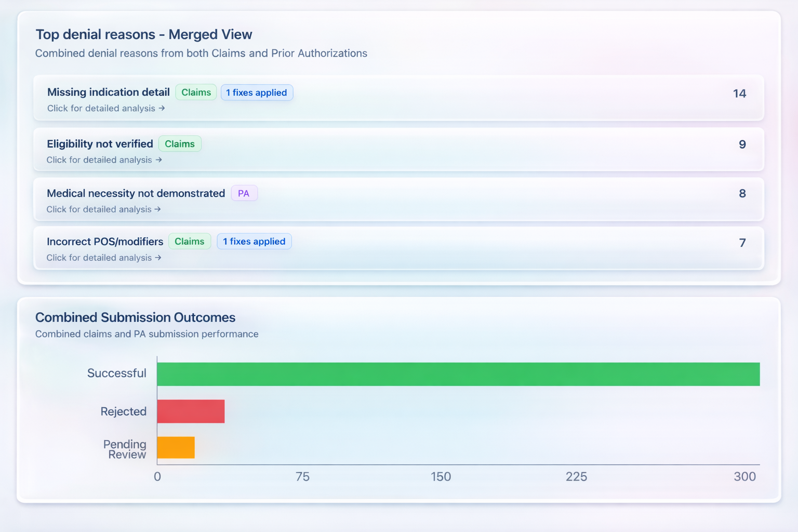The height and width of the screenshot is (532, 798).
Task: Select the Eligibility not verified card
Action: coord(399,150)
